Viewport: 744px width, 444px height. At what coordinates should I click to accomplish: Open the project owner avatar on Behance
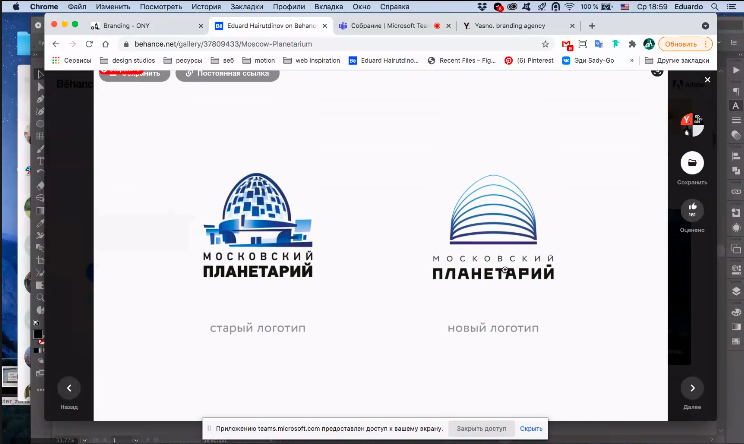pyautogui.click(x=692, y=125)
